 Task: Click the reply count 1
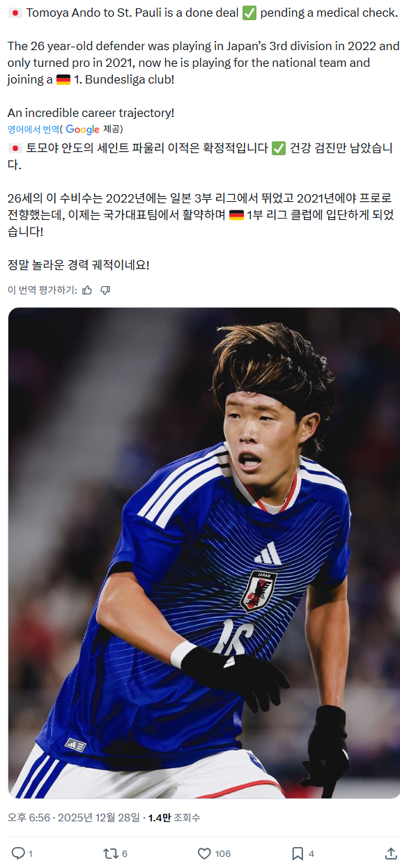pos(31,853)
